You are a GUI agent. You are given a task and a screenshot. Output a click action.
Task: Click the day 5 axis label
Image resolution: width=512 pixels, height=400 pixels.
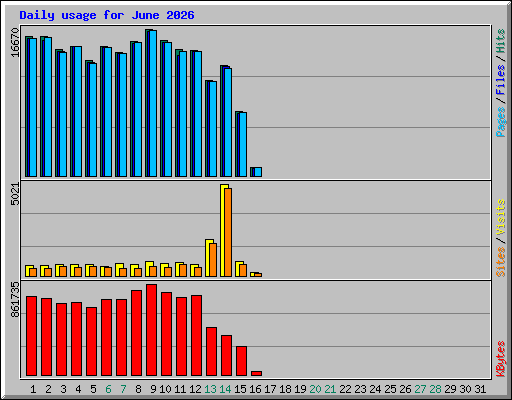click(x=93, y=389)
